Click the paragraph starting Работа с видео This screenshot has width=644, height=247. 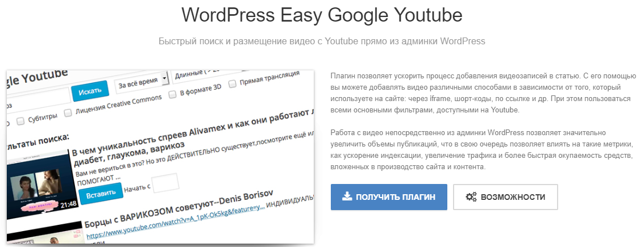point(483,150)
